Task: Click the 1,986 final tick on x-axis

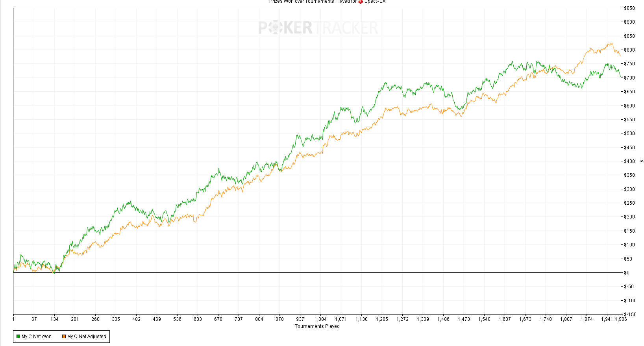Action: 621,319
